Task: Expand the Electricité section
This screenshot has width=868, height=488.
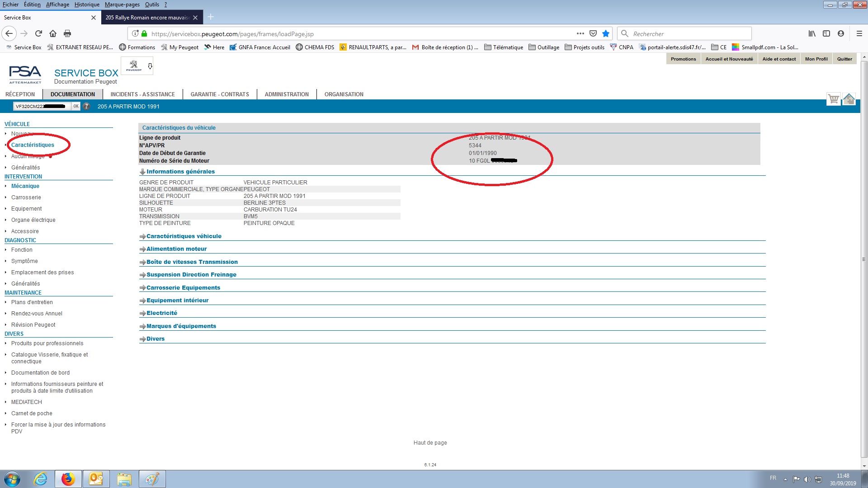Action: [x=161, y=313]
